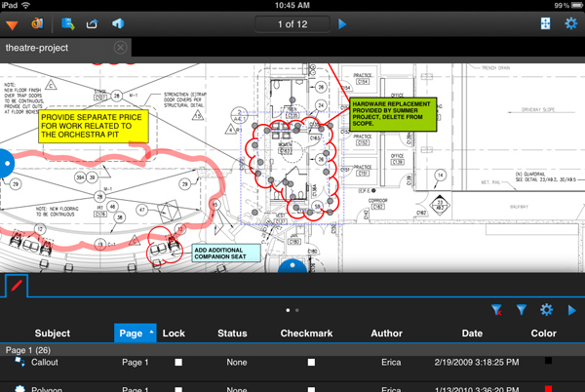Open the orange dropdown menu arrow
Viewport: 585px width, 392px height.
coord(12,23)
